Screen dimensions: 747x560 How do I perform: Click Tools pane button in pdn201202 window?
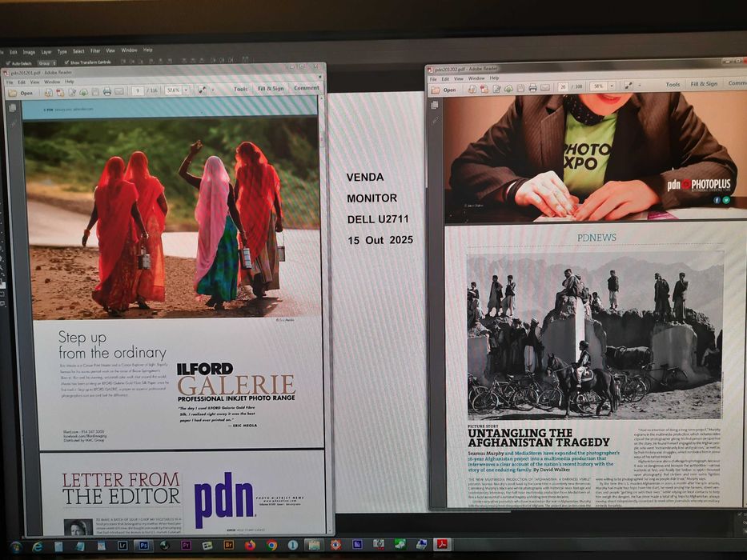[673, 84]
